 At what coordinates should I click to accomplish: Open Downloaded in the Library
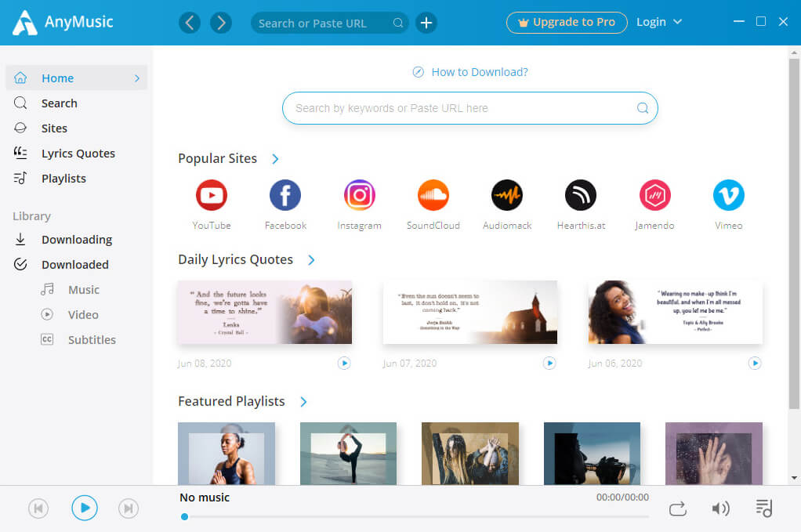(x=77, y=265)
